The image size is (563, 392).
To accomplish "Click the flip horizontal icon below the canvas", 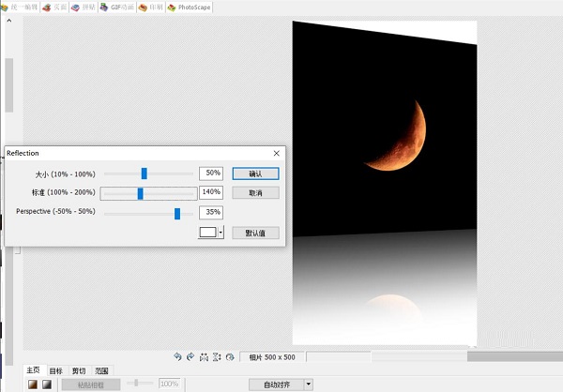I will [204, 356].
